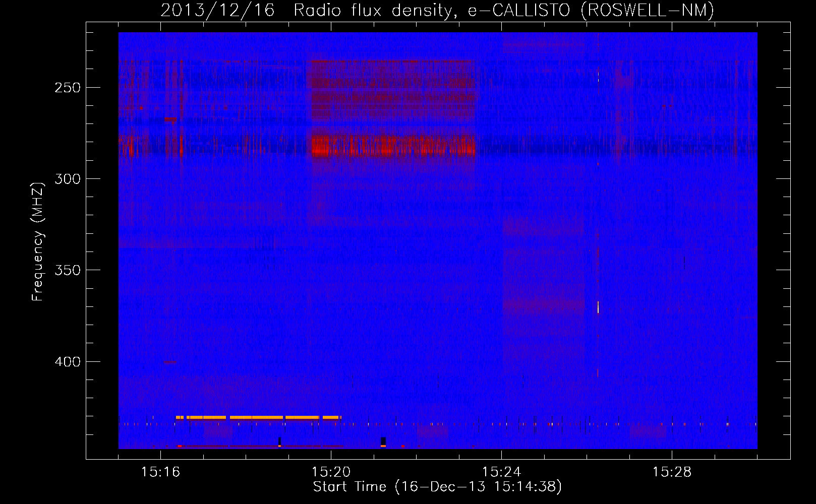Click the 'Start Time (16-Dec-13 15:14:38)' label
816x504 pixels.
point(437,487)
